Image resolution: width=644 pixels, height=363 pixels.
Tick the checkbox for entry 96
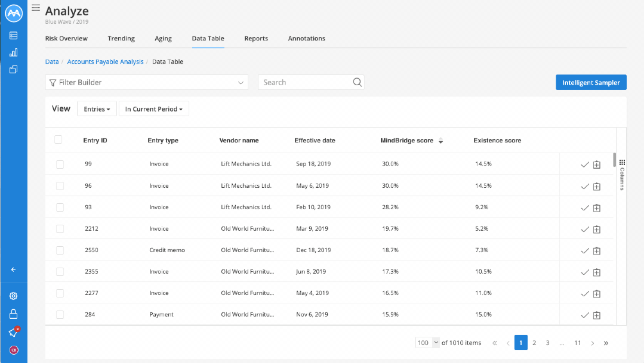60,186
